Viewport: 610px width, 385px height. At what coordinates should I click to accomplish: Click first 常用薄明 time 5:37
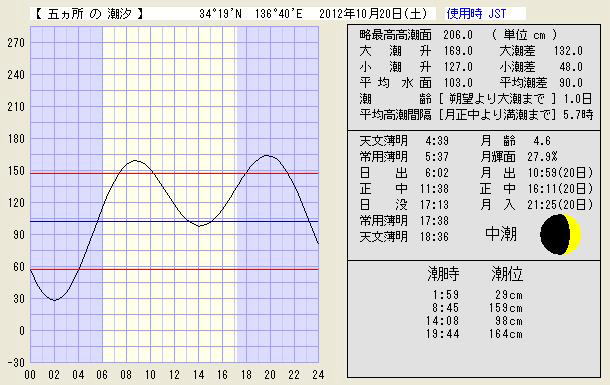pyautogui.click(x=437, y=157)
